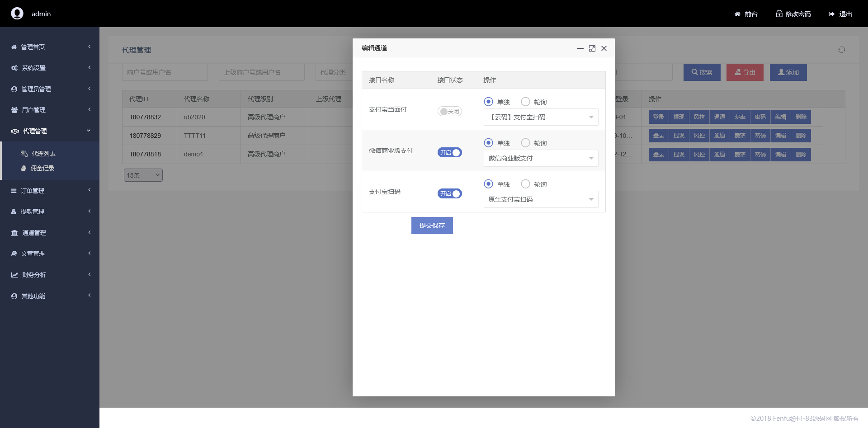The width and height of the screenshot is (868, 428).
Task: Click the 商户号或用户名 search field
Action: click(165, 72)
